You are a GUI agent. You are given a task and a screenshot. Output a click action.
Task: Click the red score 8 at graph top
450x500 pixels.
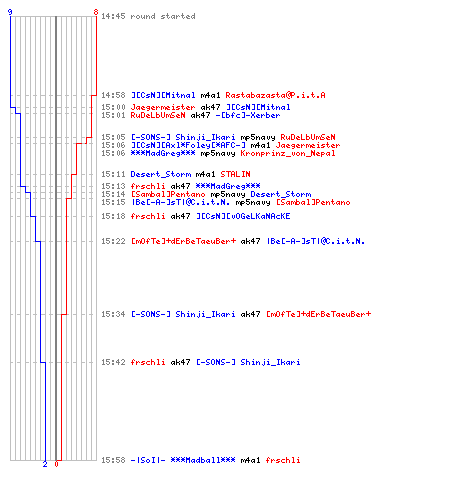tap(96, 12)
